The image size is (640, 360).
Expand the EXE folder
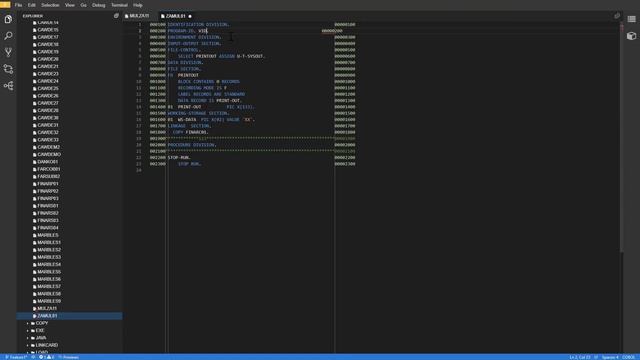[x=40, y=331]
